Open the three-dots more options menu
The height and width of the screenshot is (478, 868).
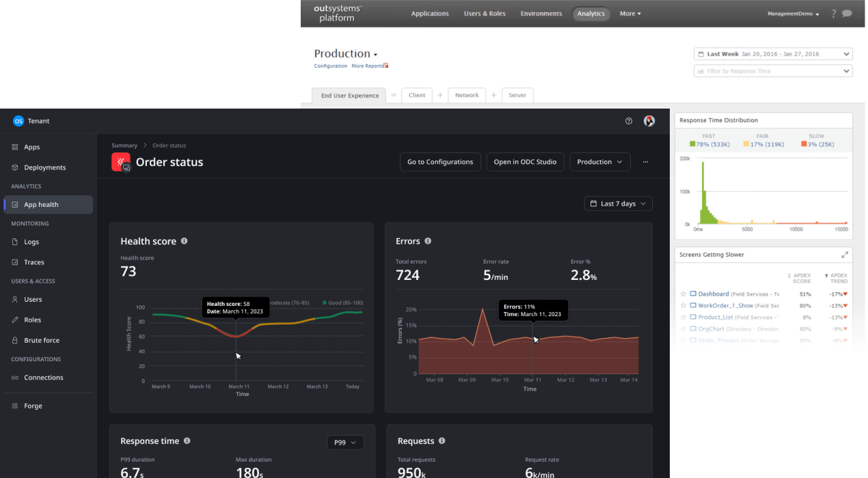coord(645,162)
